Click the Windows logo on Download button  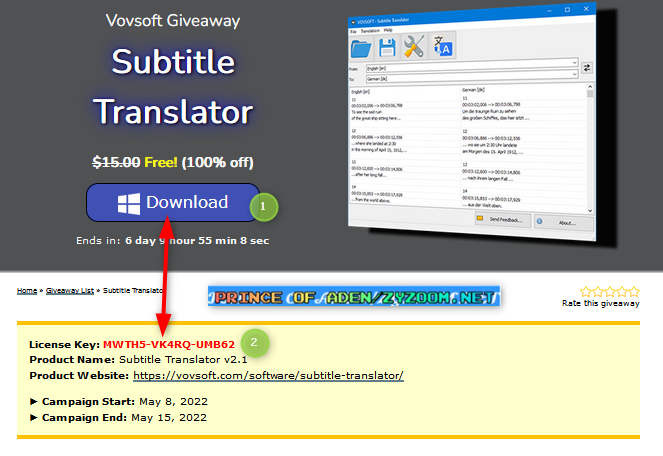(x=129, y=203)
